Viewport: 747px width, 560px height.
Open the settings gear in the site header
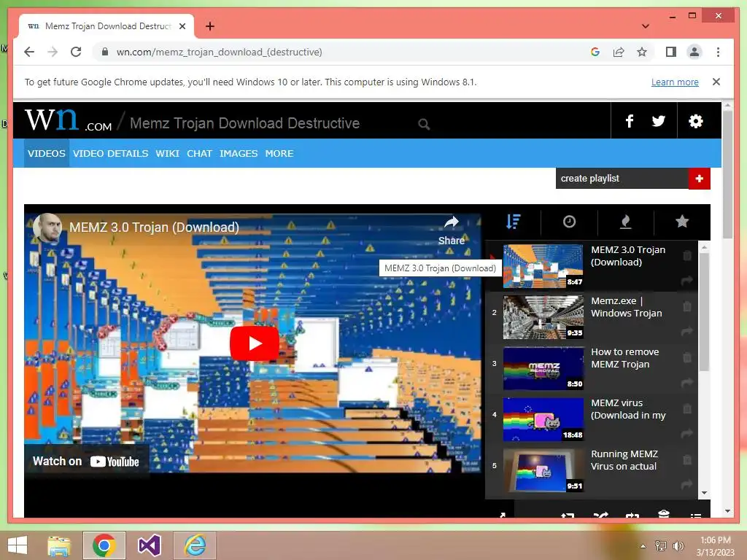click(x=695, y=121)
